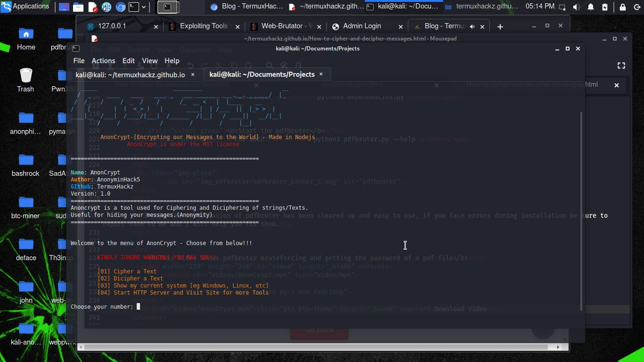
Task: Select the workspace switcher terminal thumbnail
Action: tap(167, 7)
